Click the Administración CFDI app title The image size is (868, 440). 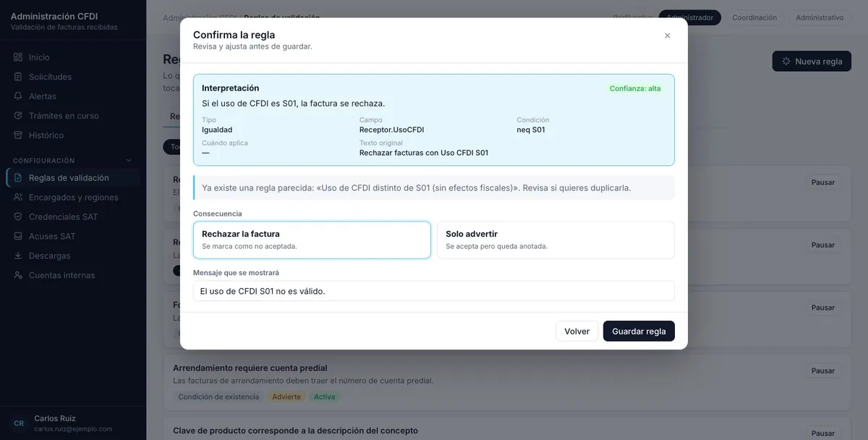pos(54,16)
